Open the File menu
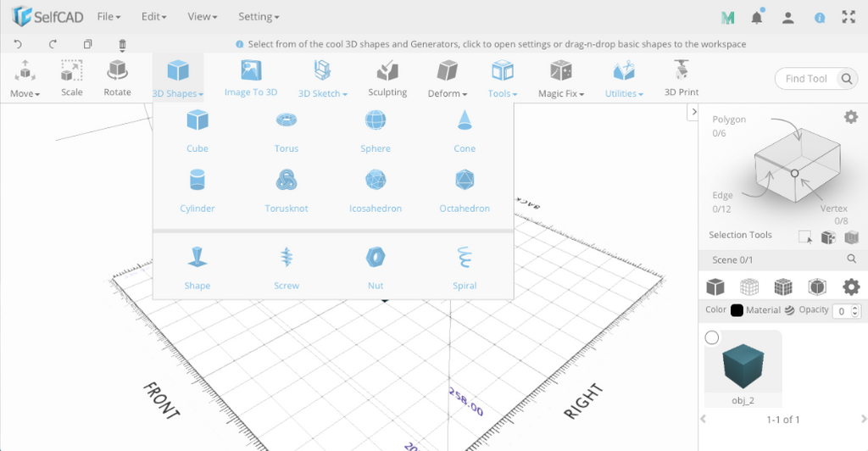Viewport: 868px width, 451px height. tap(108, 17)
